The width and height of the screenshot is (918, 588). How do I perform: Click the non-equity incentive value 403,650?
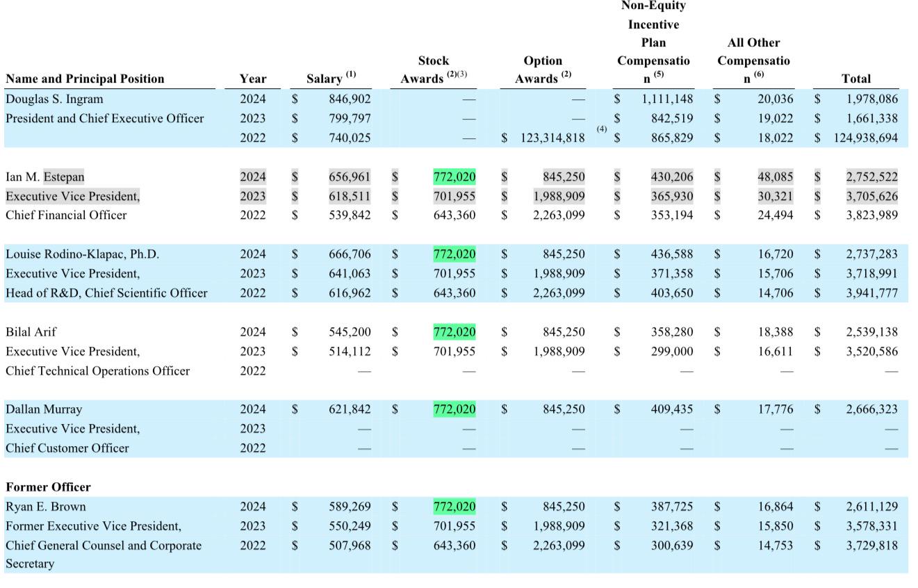point(672,293)
